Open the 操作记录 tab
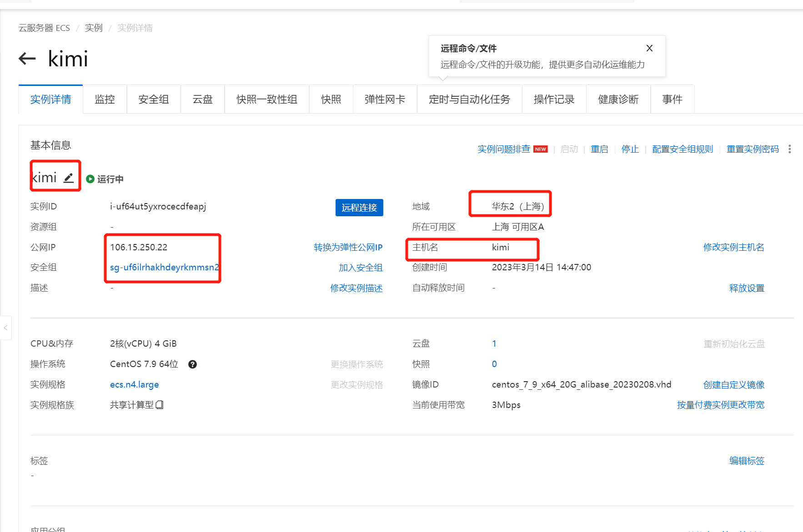The width and height of the screenshot is (803, 532). (554, 99)
